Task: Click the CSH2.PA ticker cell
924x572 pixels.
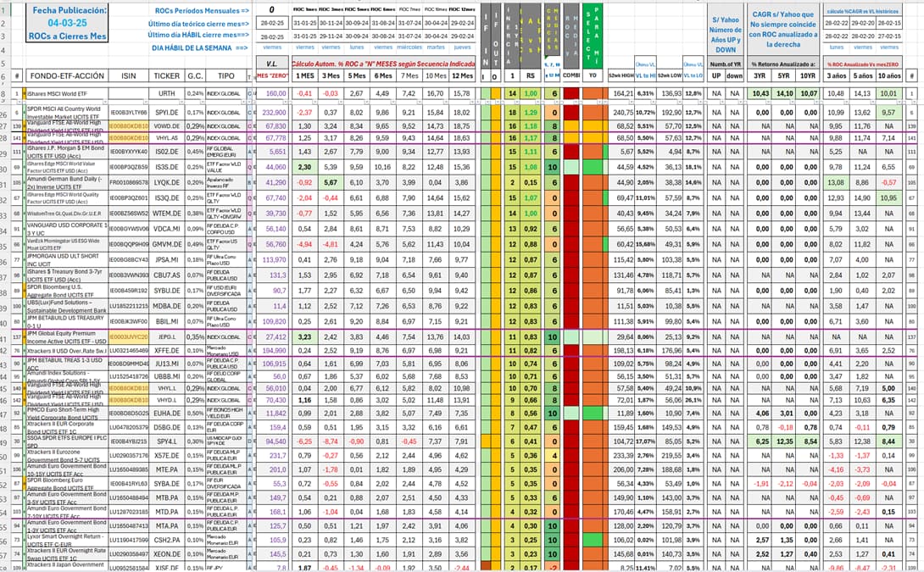Action: pyautogui.click(x=167, y=540)
